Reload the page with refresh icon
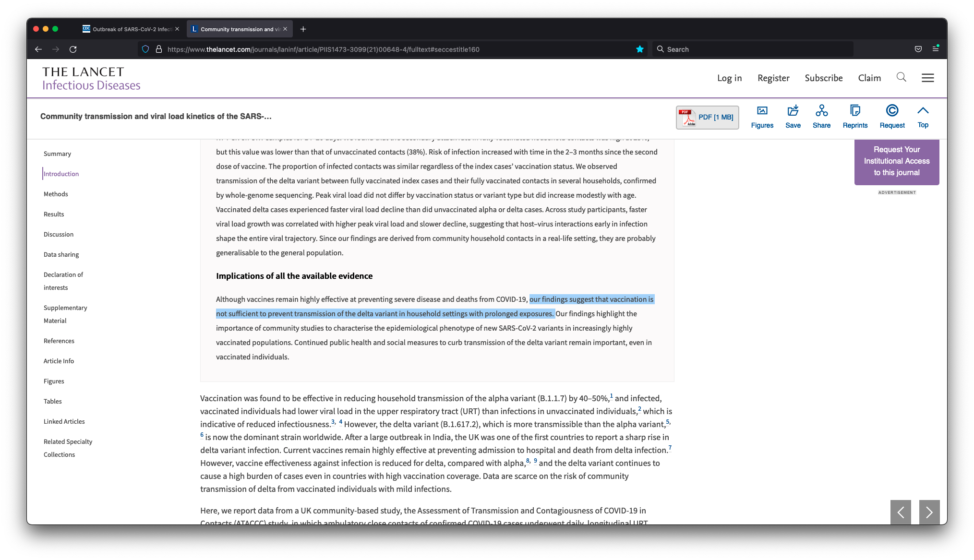Screen dimensions: 974x560 point(73,49)
